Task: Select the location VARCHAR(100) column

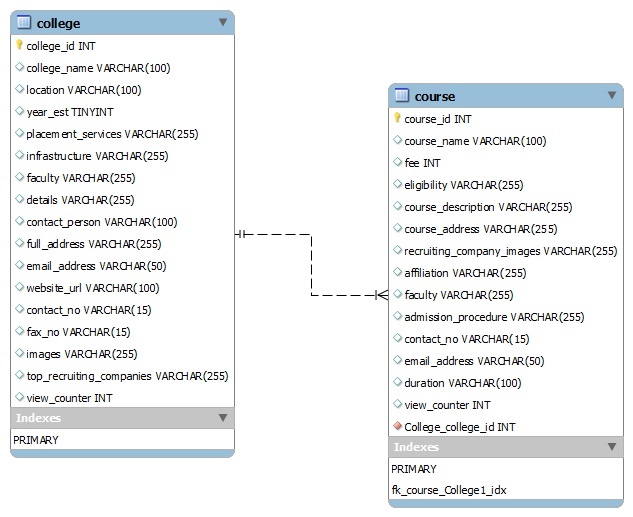Action: click(x=84, y=90)
